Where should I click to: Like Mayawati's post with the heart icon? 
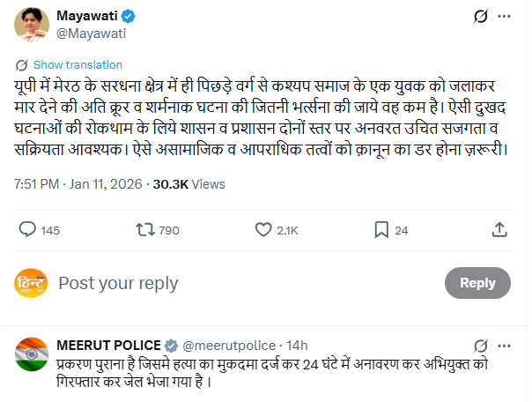point(263,230)
